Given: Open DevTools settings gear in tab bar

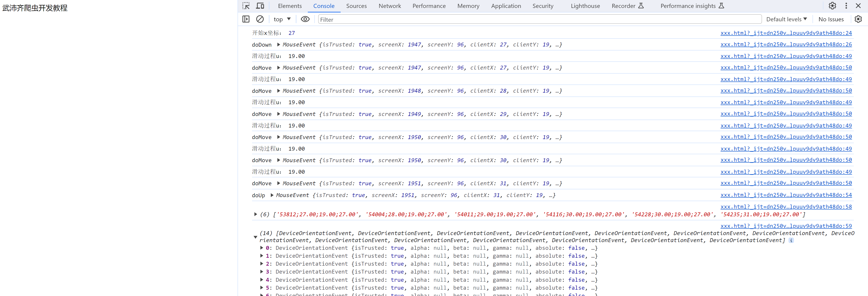Looking at the screenshot, I should click(832, 6).
